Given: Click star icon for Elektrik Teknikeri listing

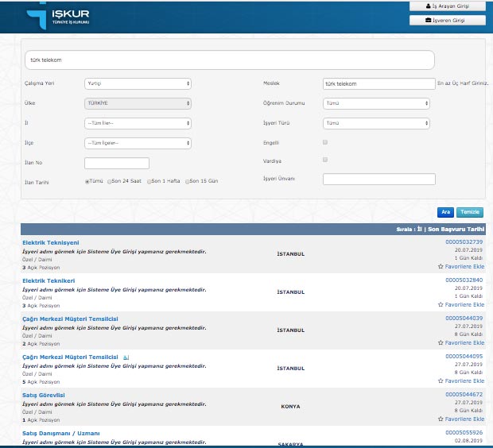Looking at the screenshot, I should pyautogui.click(x=441, y=305).
